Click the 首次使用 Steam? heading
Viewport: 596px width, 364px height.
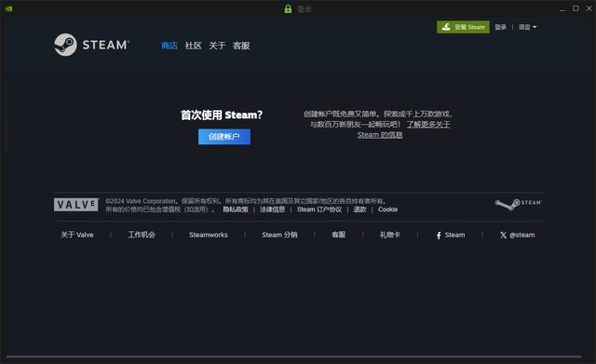[x=222, y=115]
